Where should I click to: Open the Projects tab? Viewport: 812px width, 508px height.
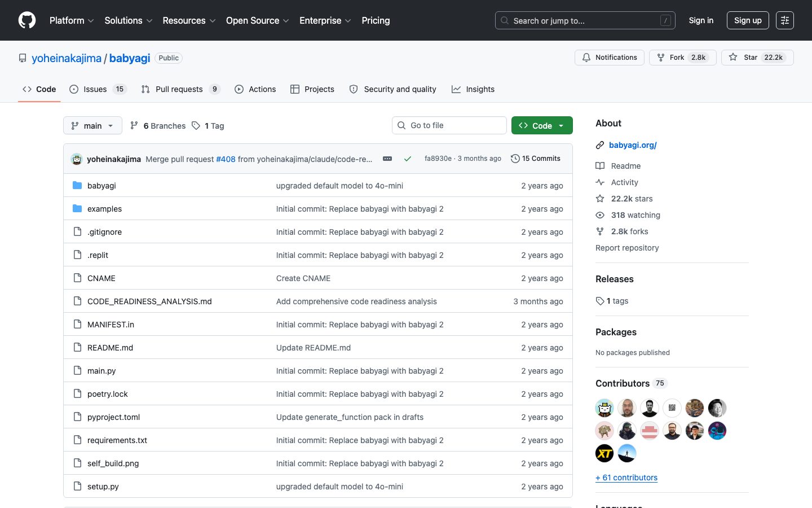(x=312, y=89)
